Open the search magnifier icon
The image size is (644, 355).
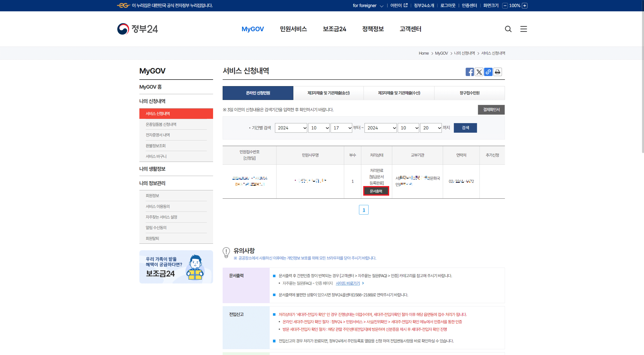(x=508, y=29)
